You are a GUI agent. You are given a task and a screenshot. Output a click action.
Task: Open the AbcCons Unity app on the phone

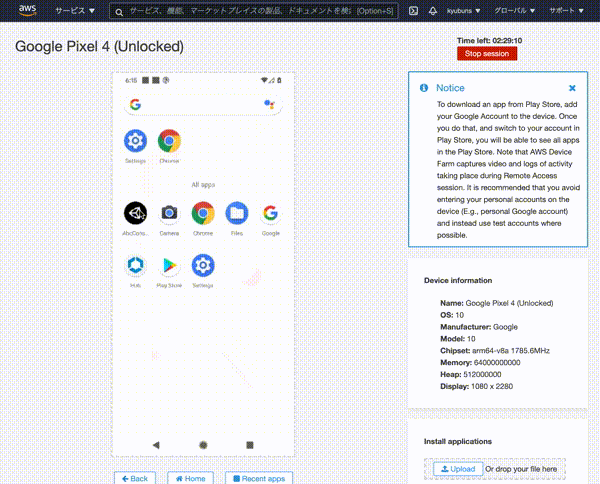135,213
